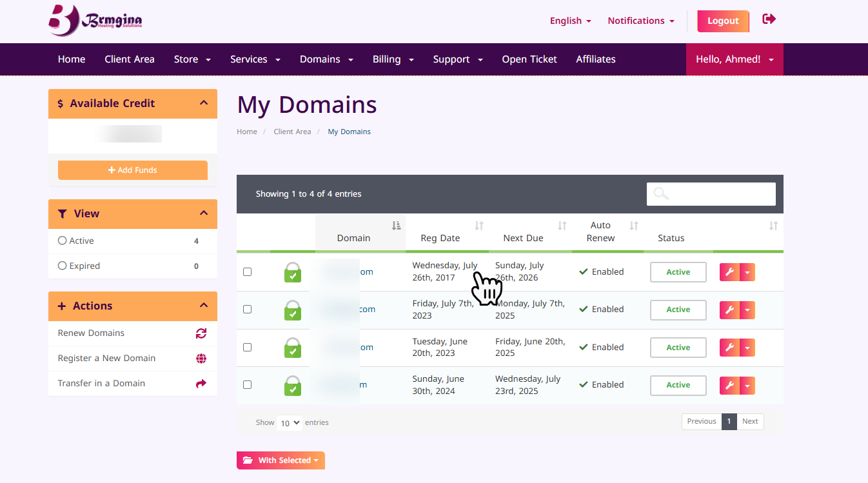Open the Show entries count dropdown
This screenshot has width=868, height=483.
[290, 423]
